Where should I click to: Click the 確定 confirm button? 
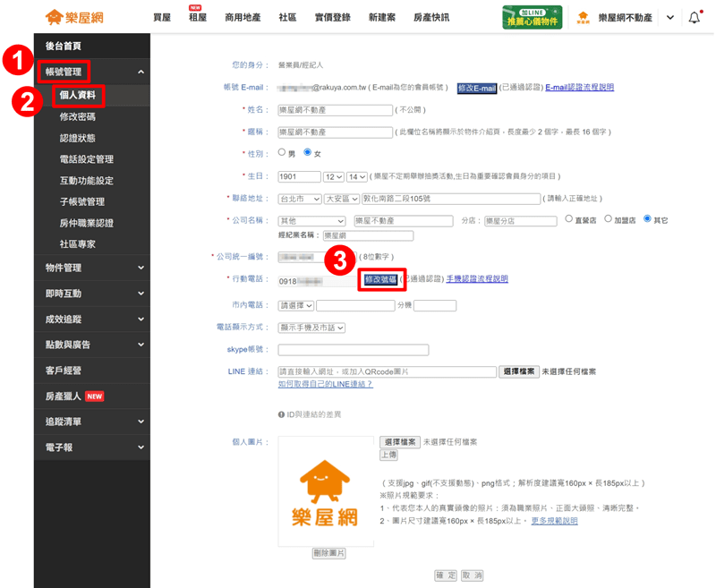point(446,575)
